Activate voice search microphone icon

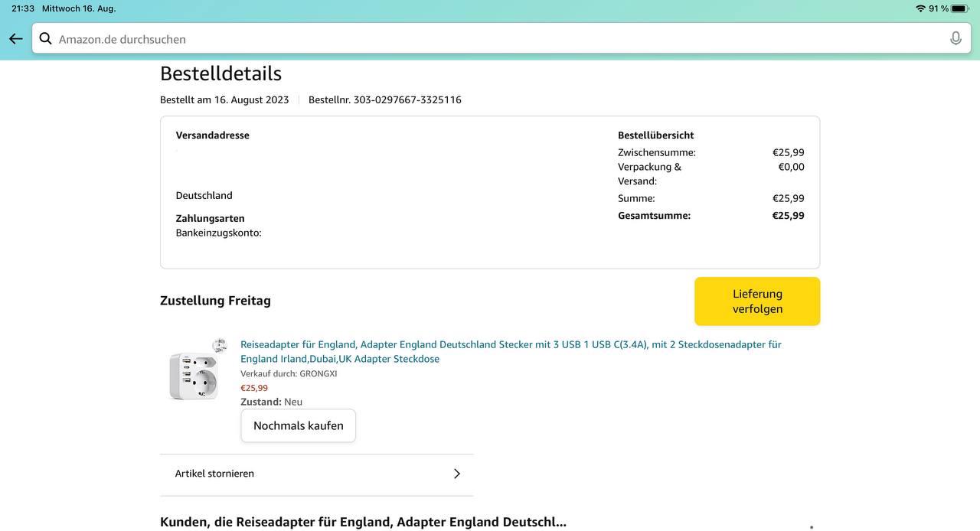tap(955, 38)
